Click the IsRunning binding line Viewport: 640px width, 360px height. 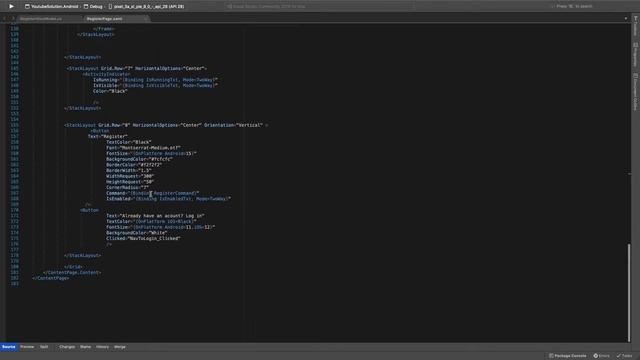click(x=156, y=80)
